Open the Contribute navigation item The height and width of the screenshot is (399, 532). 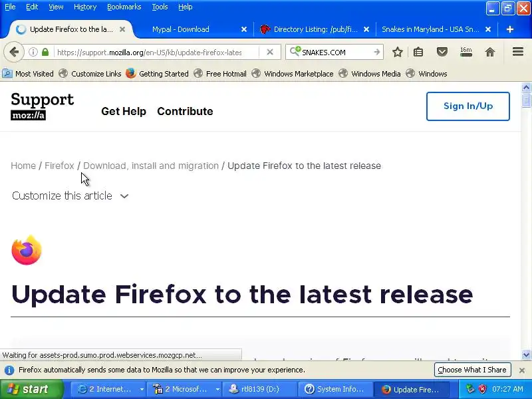click(x=185, y=111)
